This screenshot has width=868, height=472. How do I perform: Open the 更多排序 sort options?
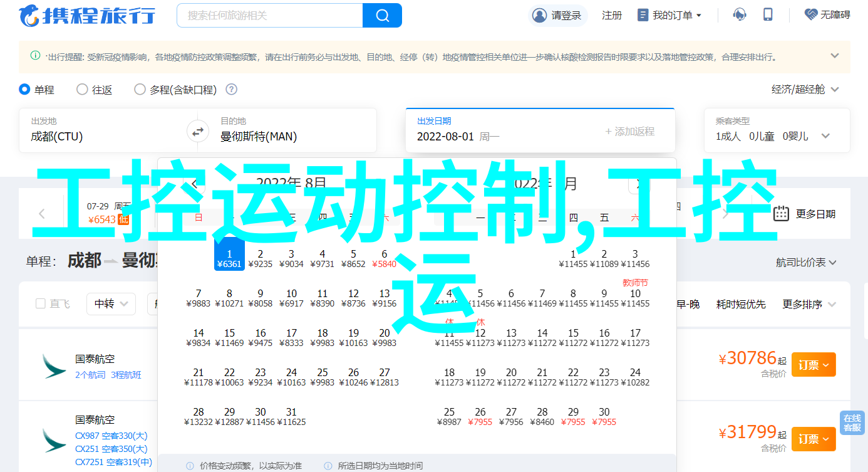pos(809,304)
